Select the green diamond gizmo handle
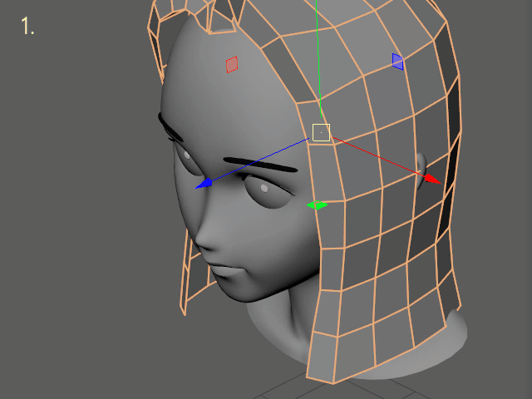This screenshot has width=532, height=399. point(317,204)
